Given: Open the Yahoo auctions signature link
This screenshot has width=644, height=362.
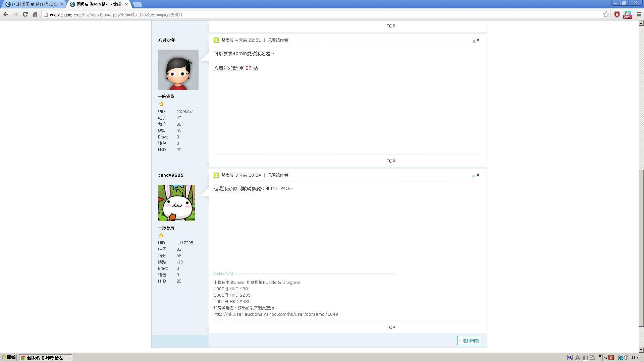Looking at the screenshot, I should pyautogui.click(x=276, y=314).
